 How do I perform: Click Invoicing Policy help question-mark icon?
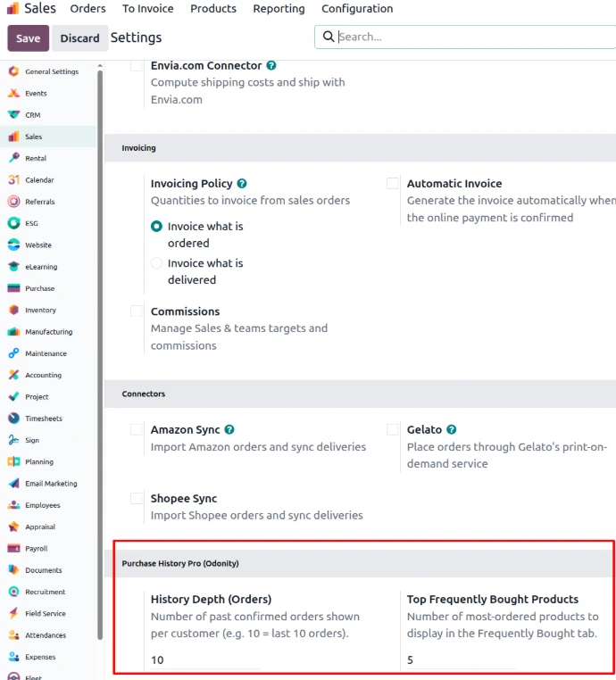click(x=242, y=184)
